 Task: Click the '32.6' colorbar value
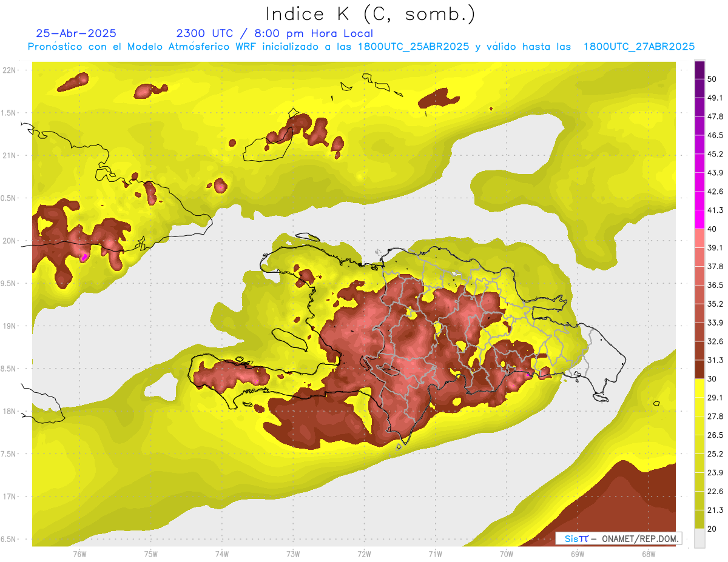point(715,341)
